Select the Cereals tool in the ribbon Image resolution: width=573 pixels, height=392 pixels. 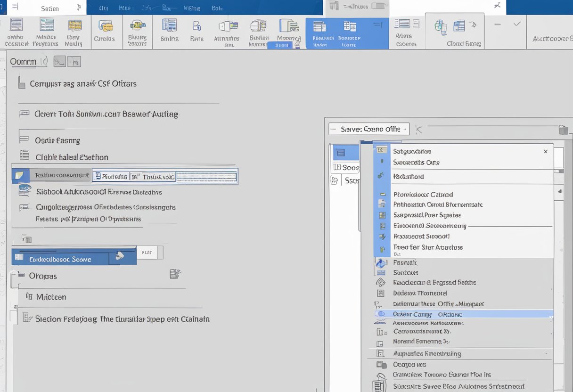coord(106,31)
